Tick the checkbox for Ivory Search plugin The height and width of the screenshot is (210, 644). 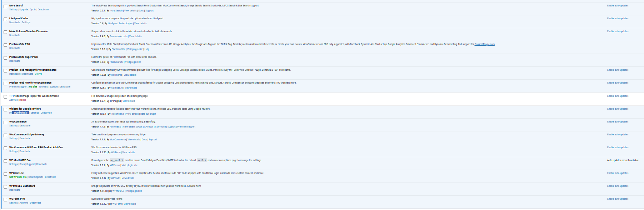coord(5,6)
